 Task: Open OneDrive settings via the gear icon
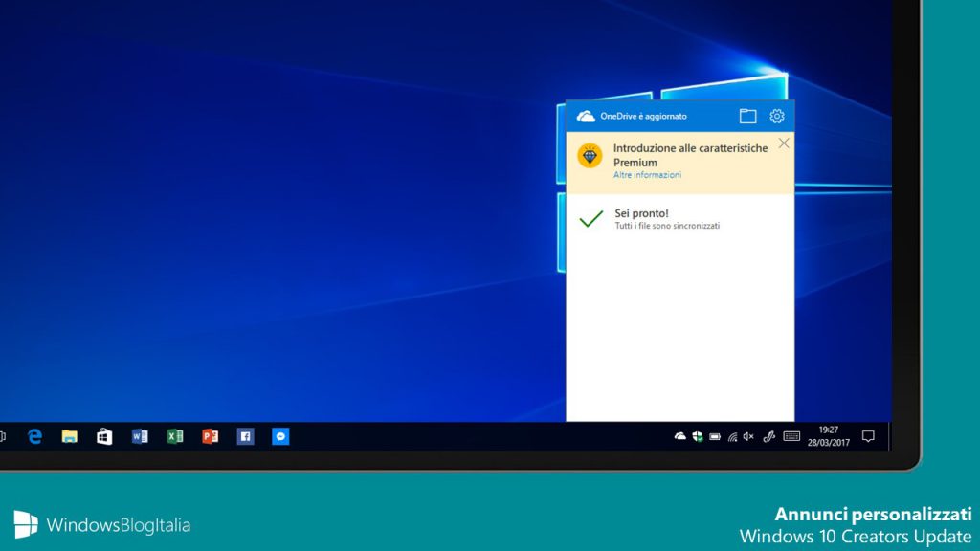777,116
